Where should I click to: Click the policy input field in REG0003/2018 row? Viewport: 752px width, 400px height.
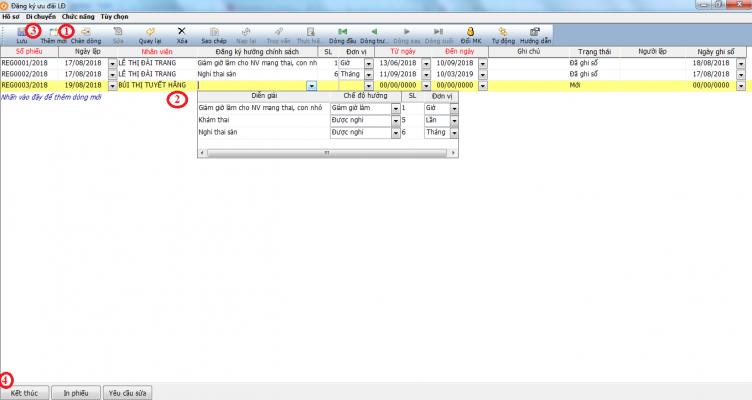(252, 85)
